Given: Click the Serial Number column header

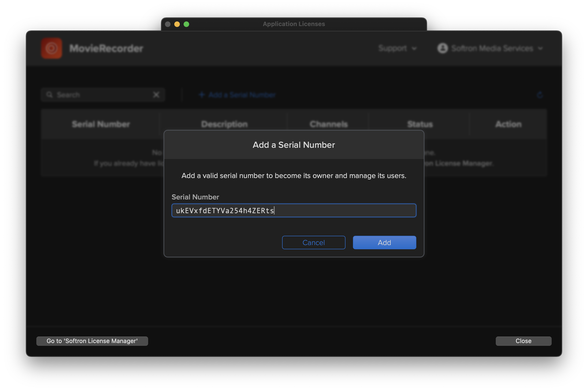Looking at the screenshot, I should pos(101,124).
